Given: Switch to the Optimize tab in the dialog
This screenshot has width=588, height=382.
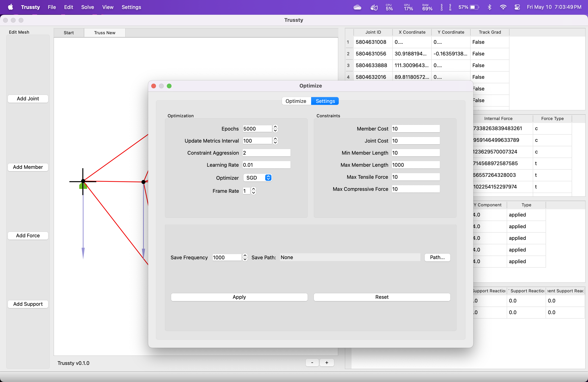Looking at the screenshot, I should coord(296,101).
